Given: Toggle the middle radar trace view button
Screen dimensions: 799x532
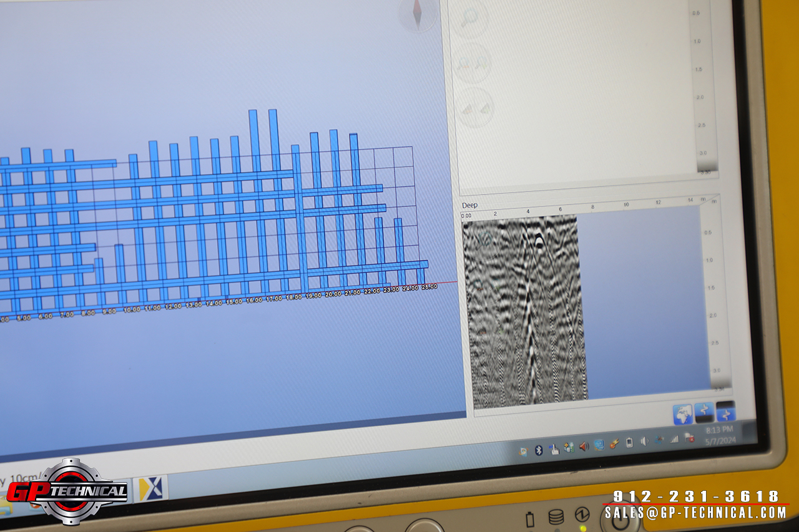Looking at the screenshot, I should 705,412.
